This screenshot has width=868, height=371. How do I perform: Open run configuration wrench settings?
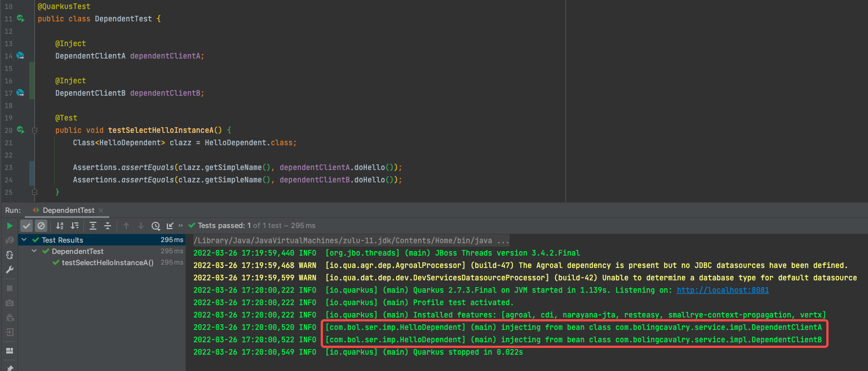tap(10, 270)
